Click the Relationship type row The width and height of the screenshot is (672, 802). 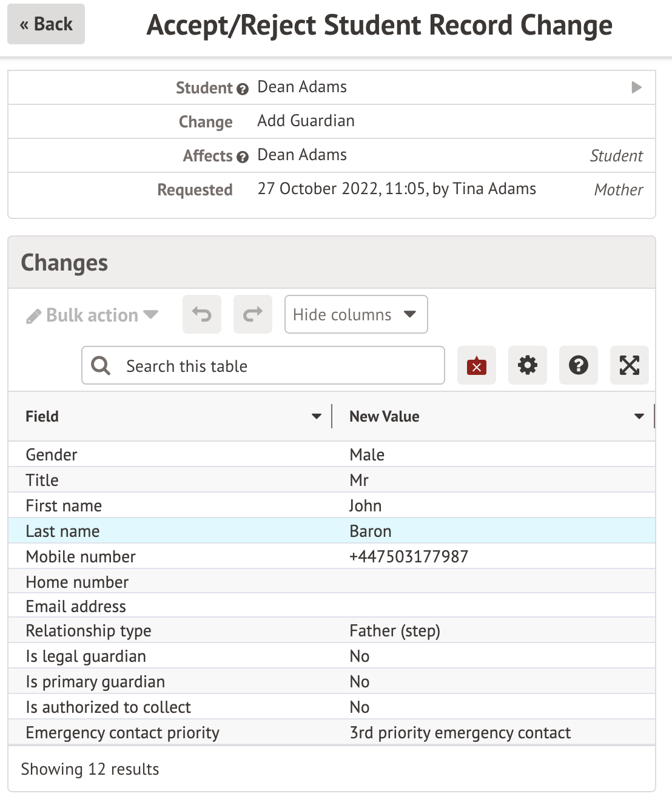[331, 631]
